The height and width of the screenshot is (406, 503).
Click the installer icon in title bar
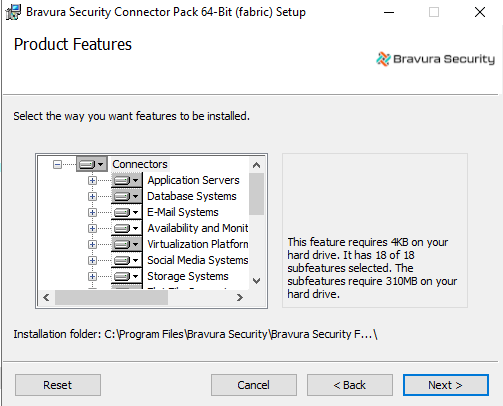(x=13, y=12)
